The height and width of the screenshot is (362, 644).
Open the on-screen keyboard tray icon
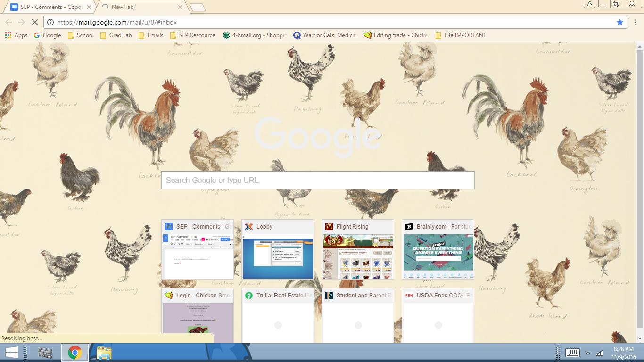[572, 353]
